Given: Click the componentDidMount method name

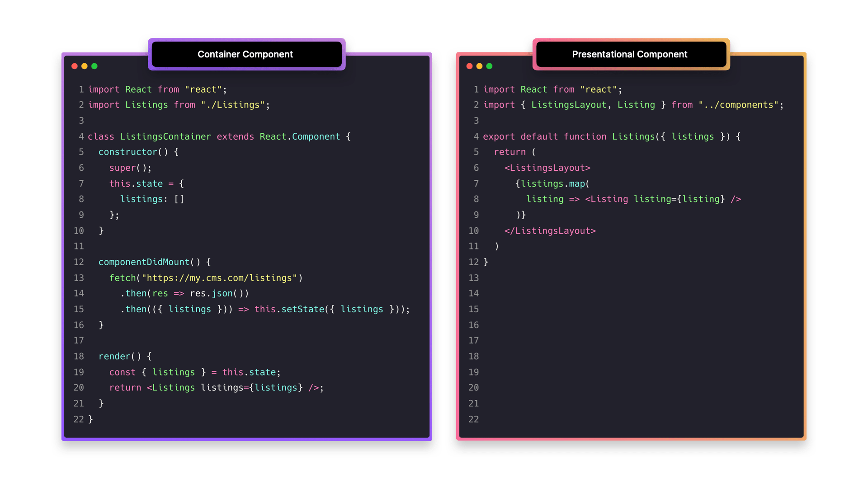Looking at the screenshot, I should (143, 262).
